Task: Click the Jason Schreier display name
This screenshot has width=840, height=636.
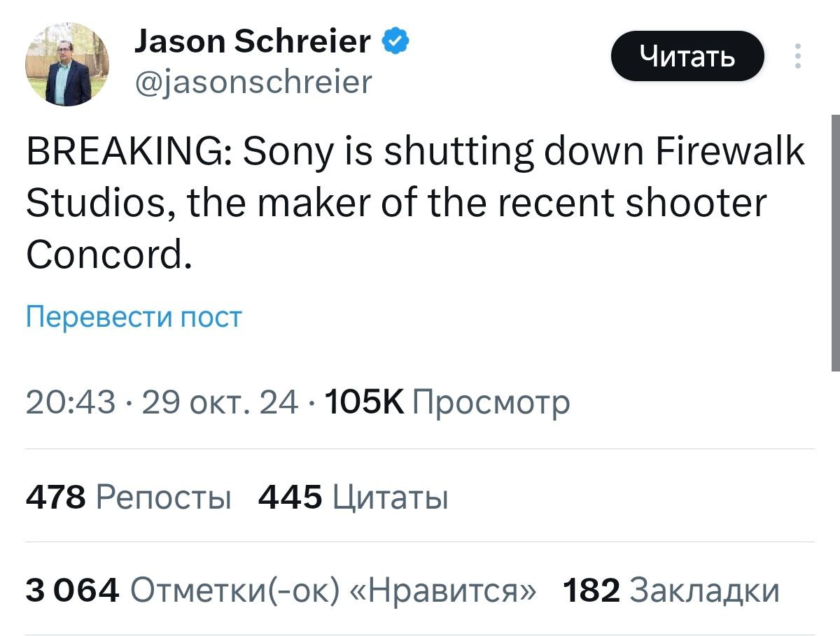Action: (251, 42)
